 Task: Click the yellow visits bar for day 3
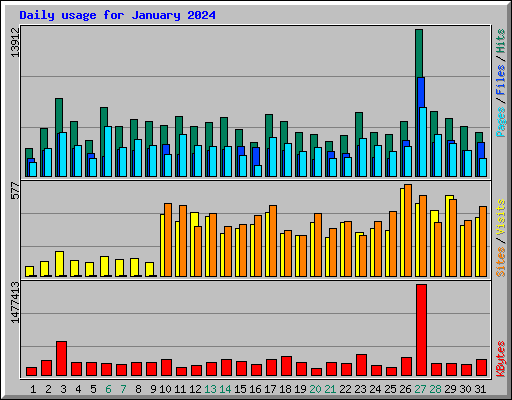(x=59, y=264)
